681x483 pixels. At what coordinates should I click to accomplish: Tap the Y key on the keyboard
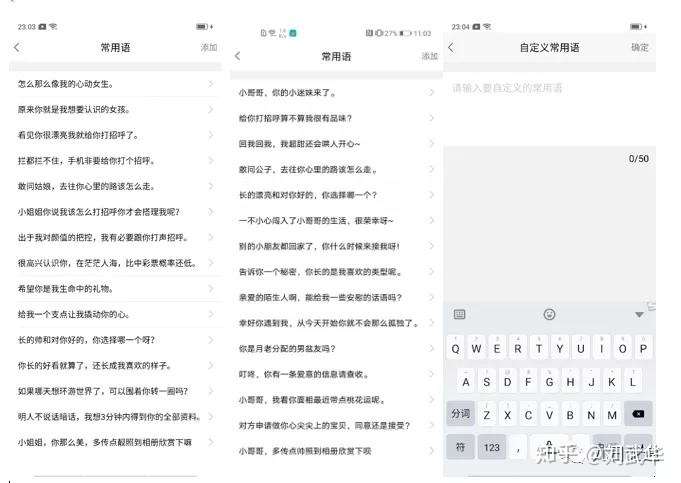click(560, 348)
